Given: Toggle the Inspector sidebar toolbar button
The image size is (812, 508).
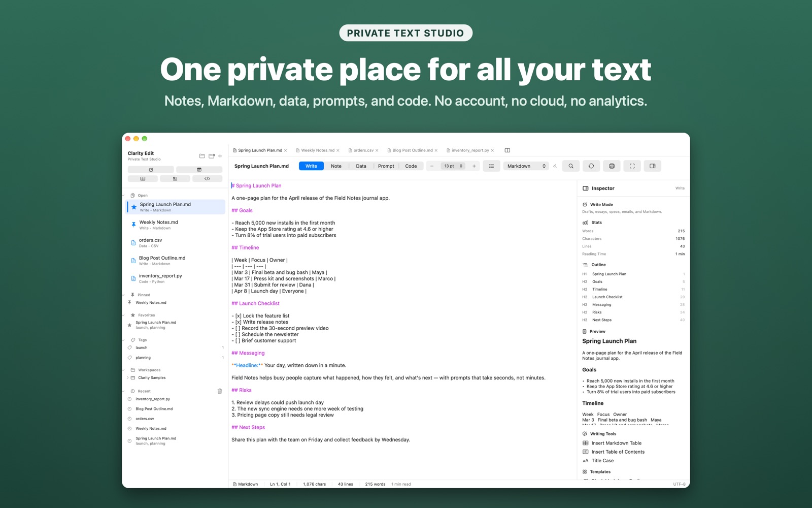Looking at the screenshot, I should [652, 166].
